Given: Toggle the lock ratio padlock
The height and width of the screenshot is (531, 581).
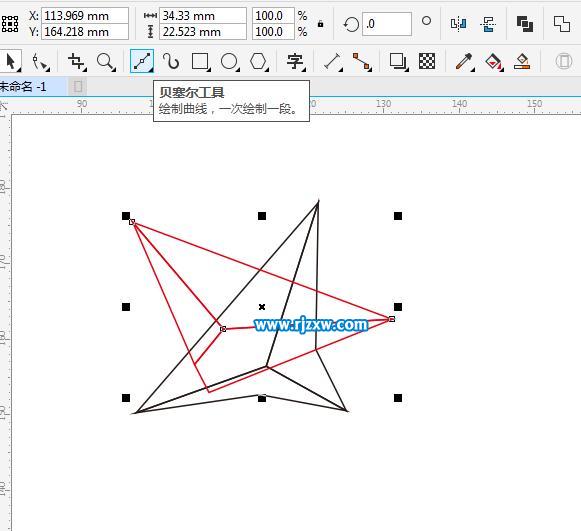Looking at the screenshot, I should point(321,24).
